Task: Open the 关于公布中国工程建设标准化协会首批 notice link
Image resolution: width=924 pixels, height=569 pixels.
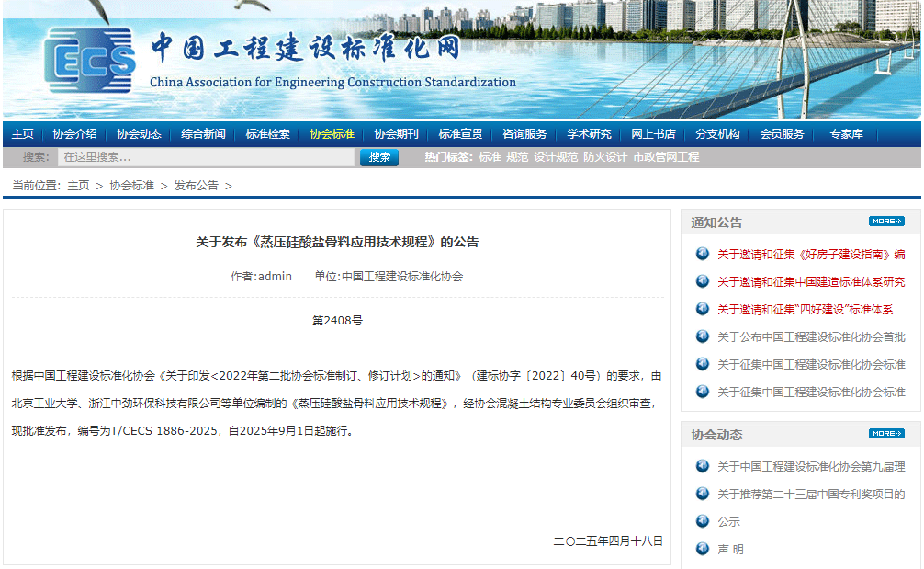Action: click(810, 337)
